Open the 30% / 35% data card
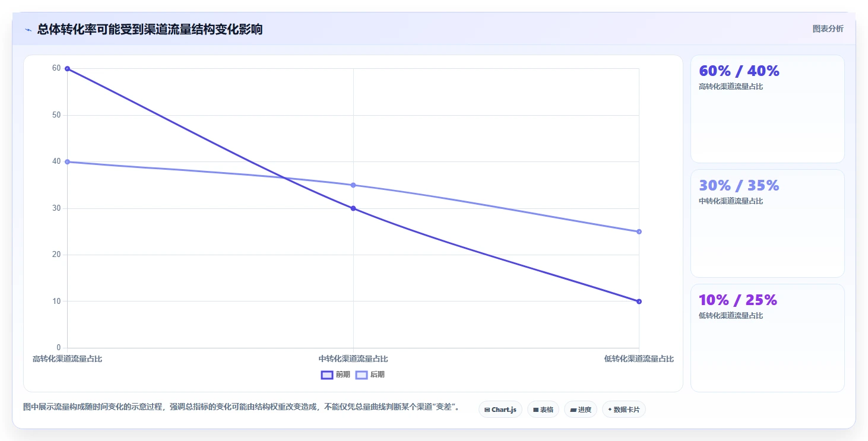This screenshot has width=868, height=441. tap(767, 223)
